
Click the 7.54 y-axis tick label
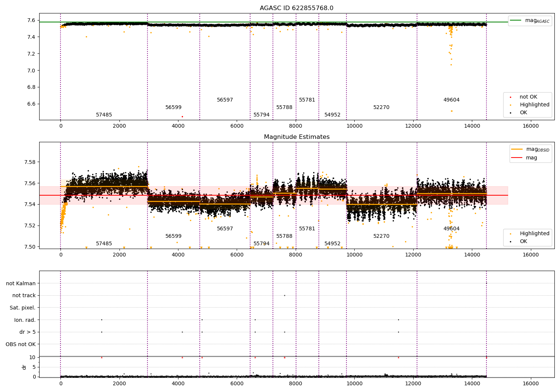30,204
